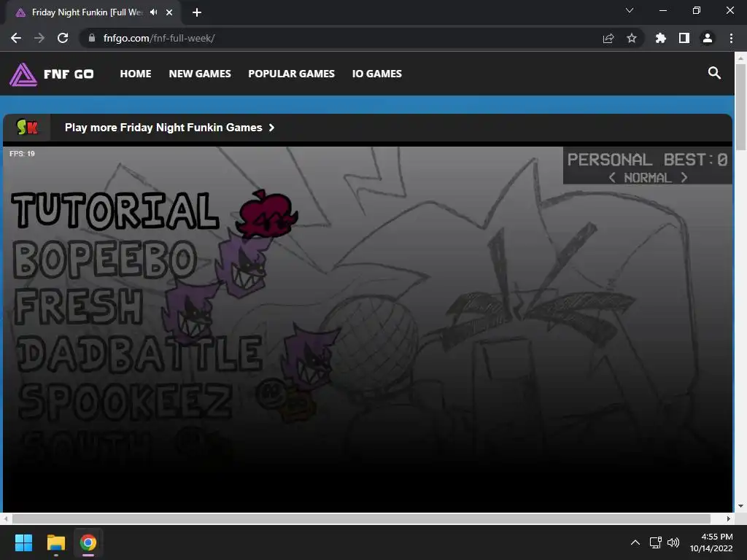
Task: Open Chrome three-dot menu
Action: [x=731, y=38]
